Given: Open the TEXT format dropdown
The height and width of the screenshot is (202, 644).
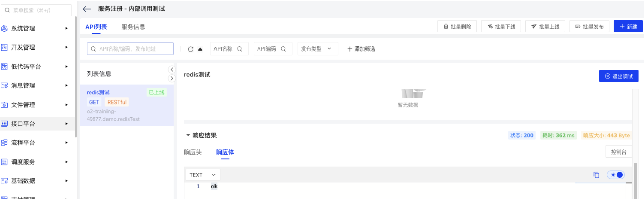Looking at the screenshot, I should click(202, 175).
